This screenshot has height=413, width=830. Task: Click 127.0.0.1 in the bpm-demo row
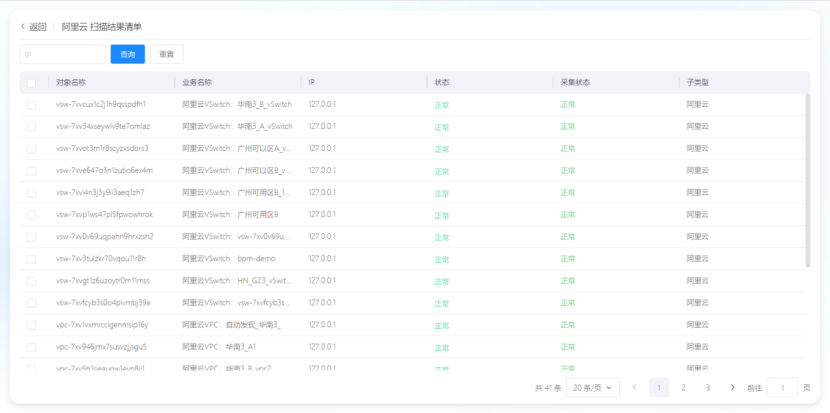click(x=322, y=258)
